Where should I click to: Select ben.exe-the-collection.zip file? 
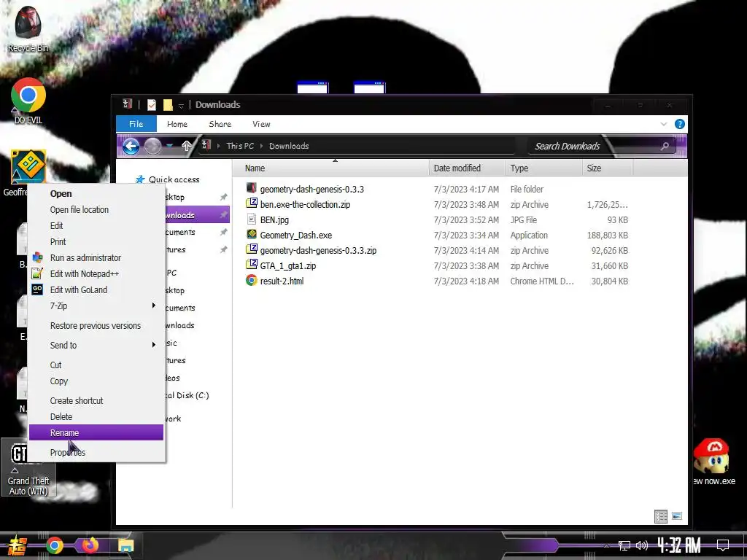click(x=305, y=204)
